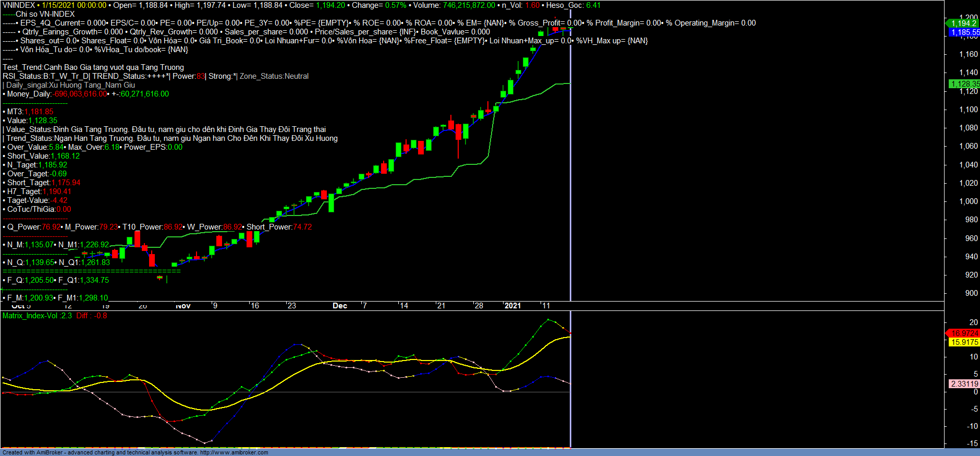Click the red Money_Daily value

point(80,94)
